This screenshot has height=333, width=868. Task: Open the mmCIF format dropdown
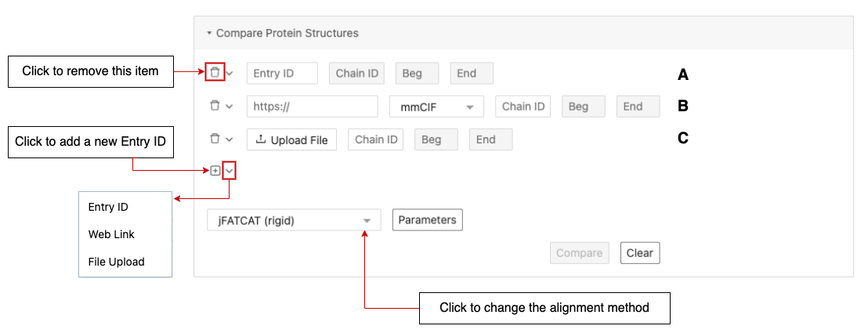[436, 107]
